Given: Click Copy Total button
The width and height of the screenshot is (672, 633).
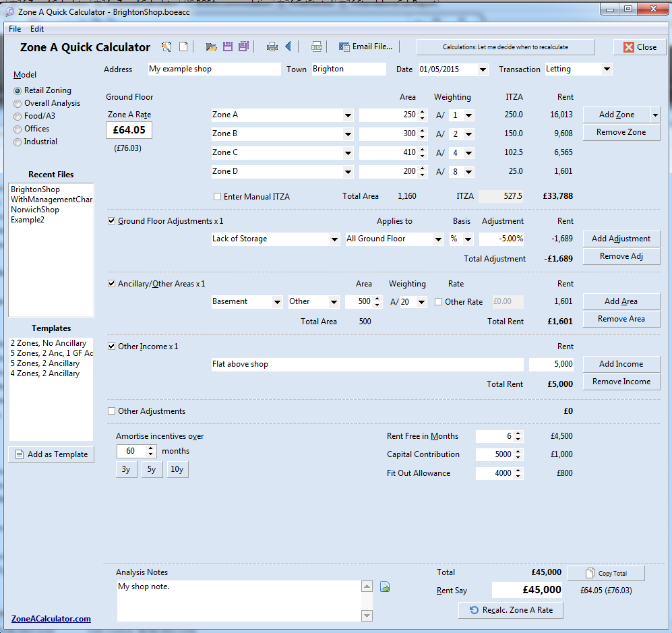Looking at the screenshot, I should [x=606, y=573].
